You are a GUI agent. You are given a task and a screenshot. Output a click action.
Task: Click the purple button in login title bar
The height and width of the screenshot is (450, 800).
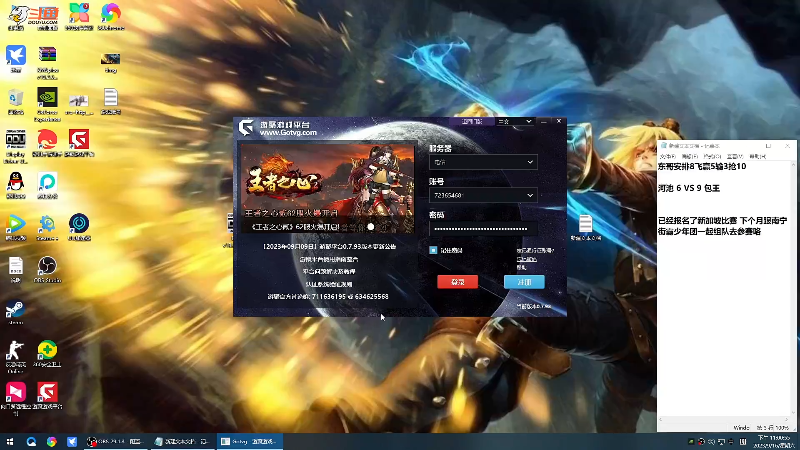click(472, 121)
